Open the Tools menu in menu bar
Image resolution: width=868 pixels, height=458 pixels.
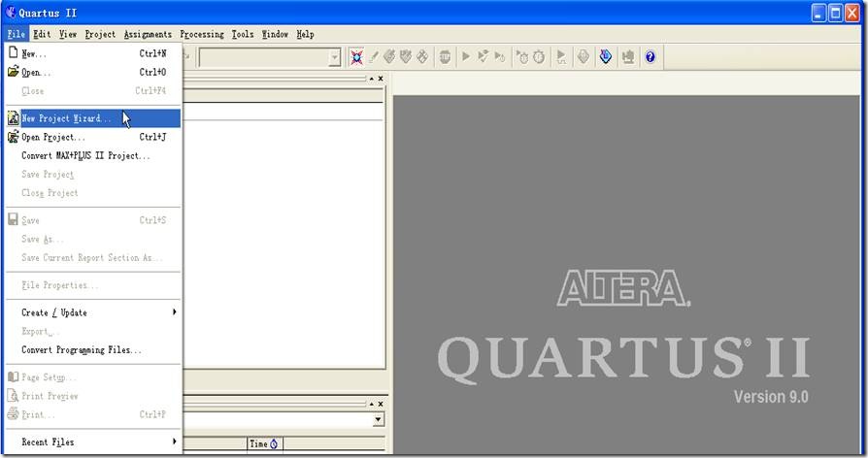243,34
